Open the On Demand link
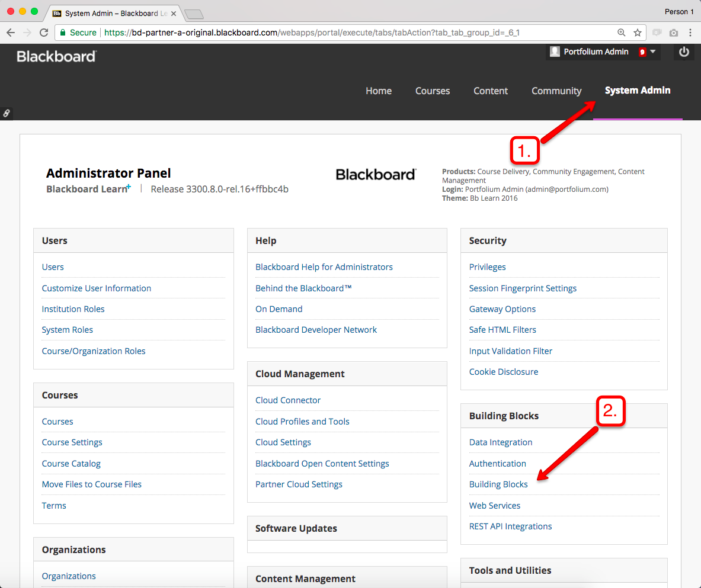701x588 pixels. coord(279,309)
